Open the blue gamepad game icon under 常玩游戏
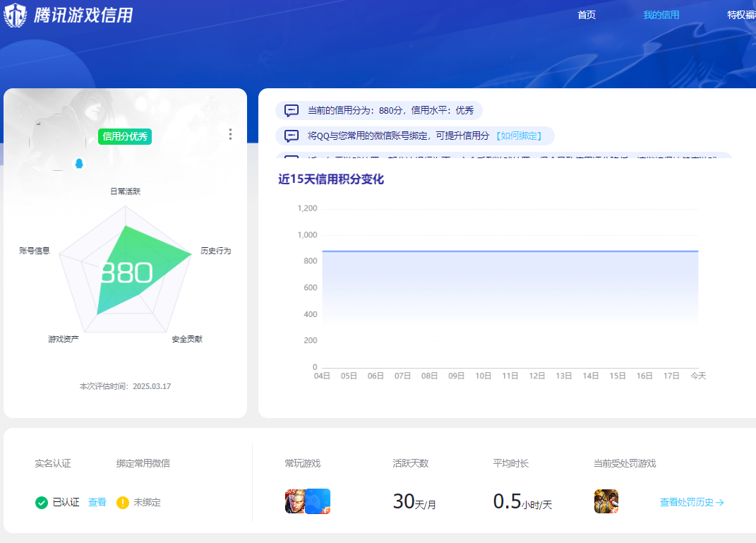This screenshot has height=543, width=756. pyautogui.click(x=318, y=501)
